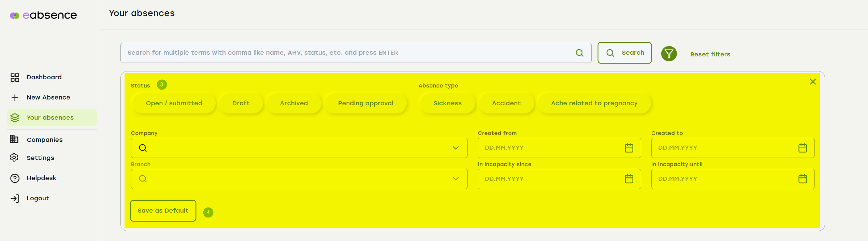
Task: Click the layers icon for Your absences
Action: pos(15,118)
